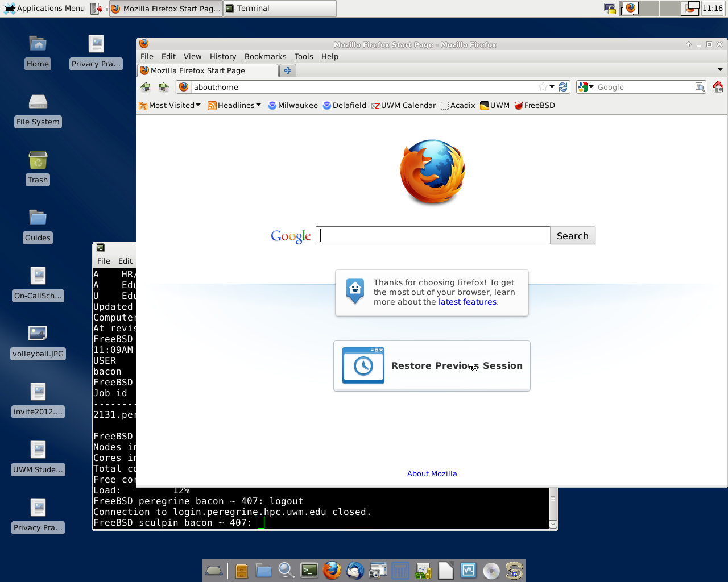Click the Terminal window scrollbar down arrow
This screenshot has width=728, height=582.
coord(553,524)
